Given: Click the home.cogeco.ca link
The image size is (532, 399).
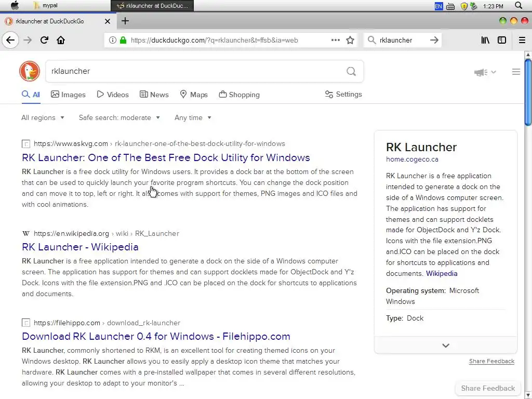Looking at the screenshot, I should [412, 159].
